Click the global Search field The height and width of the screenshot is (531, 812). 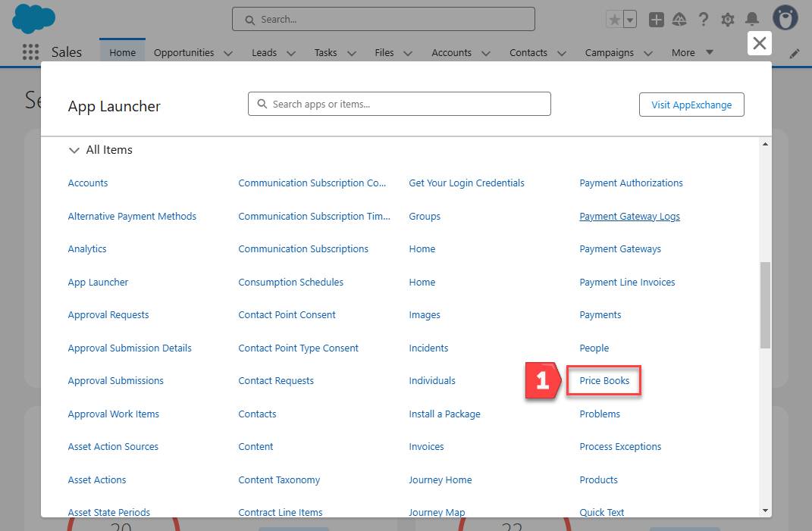(x=383, y=19)
